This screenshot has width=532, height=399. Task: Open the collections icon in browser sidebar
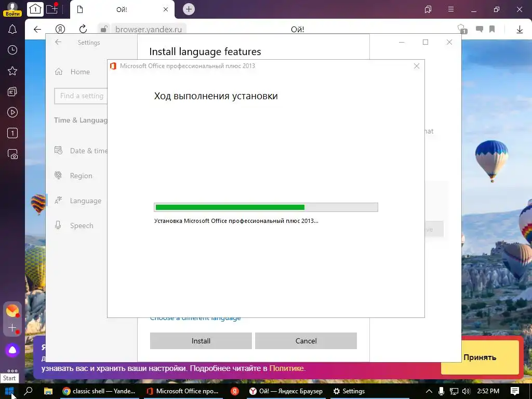click(12, 91)
